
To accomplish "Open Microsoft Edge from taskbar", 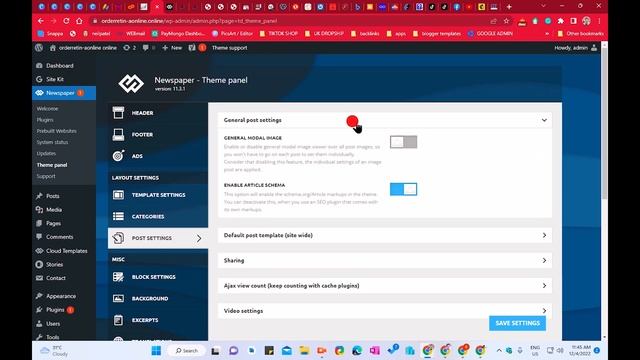I will tap(357, 351).
